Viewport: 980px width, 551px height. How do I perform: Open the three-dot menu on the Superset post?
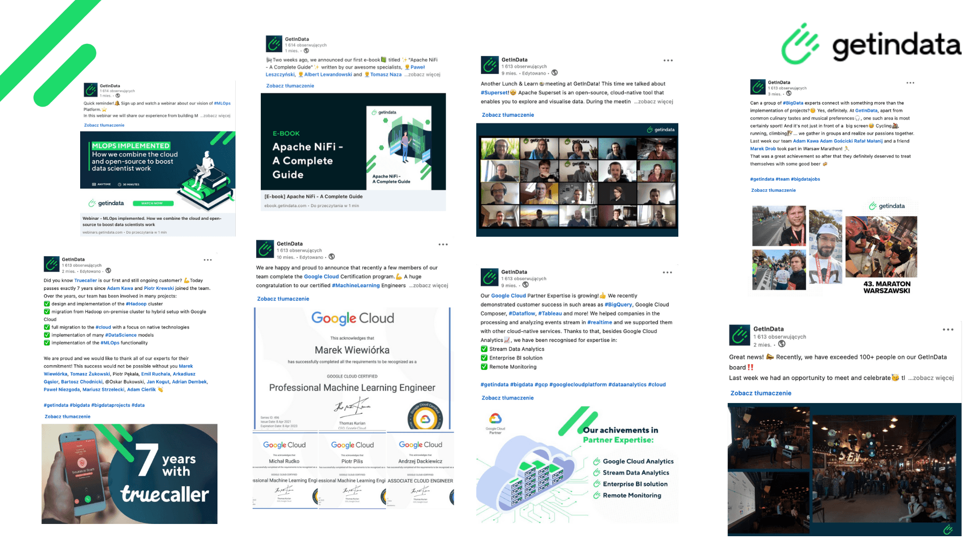[x=668, y=60]
